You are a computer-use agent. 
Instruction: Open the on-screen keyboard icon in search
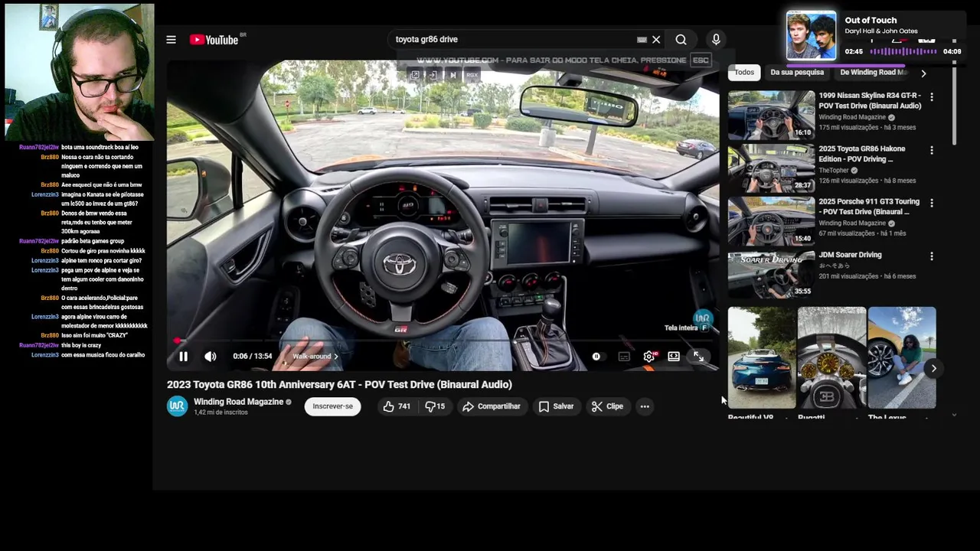pyautogui.click(x=642, y=40)
